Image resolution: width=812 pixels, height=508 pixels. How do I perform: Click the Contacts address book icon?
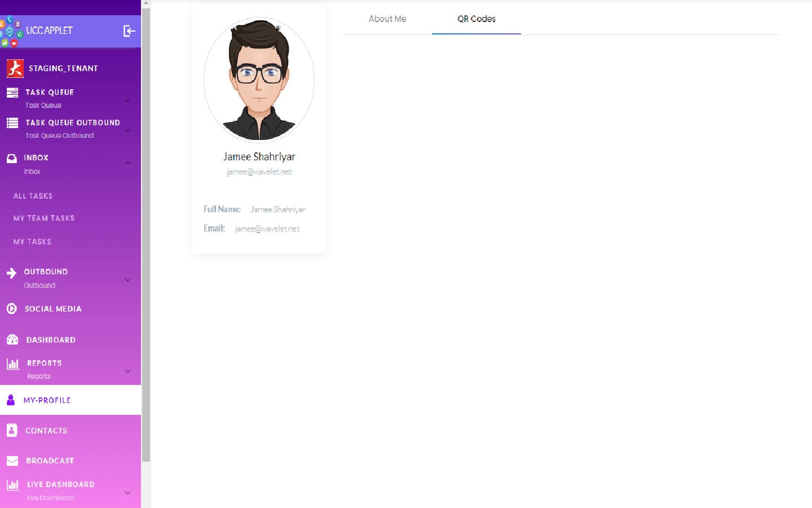[x=12, y=430]
